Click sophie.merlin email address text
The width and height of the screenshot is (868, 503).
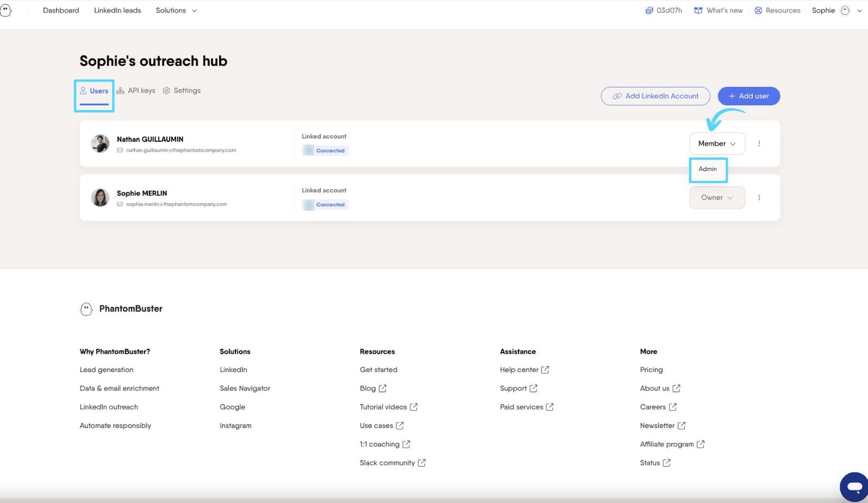click(x=177, y=204)
